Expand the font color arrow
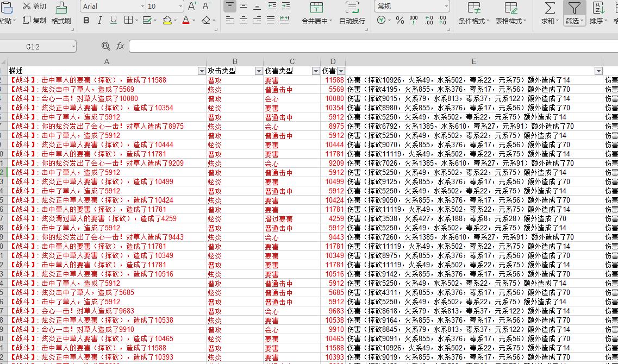618x364 pixels. click(x=194, y=21)
